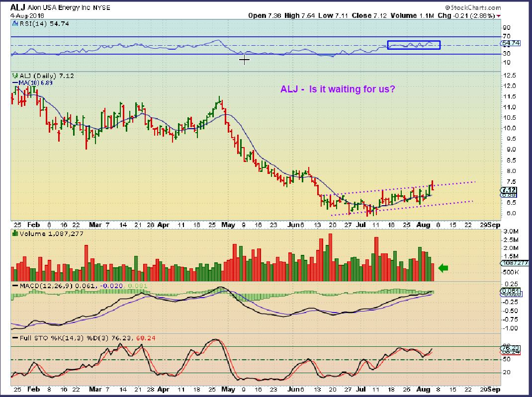
Task: Click the 3.0M label on the volume axis
Action: point(511,232)
